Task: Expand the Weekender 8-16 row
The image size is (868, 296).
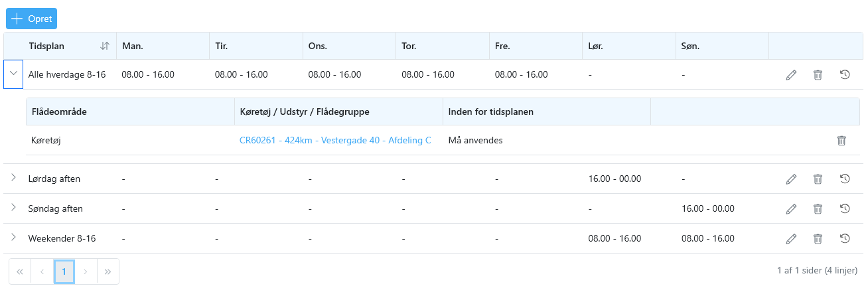Action: [x=13, y=238]
